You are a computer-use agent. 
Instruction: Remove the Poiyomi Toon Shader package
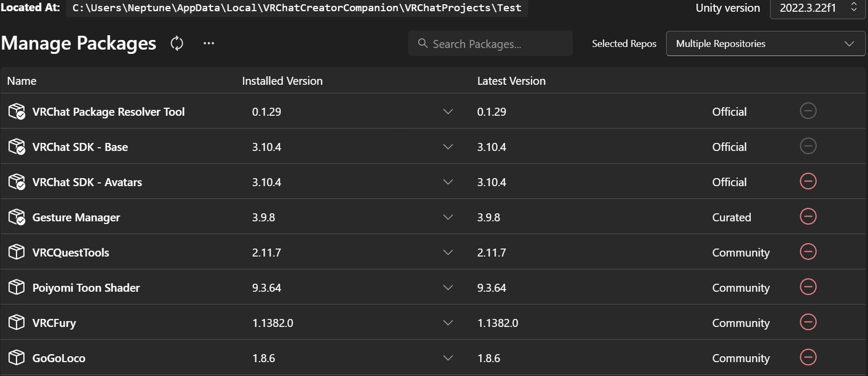808,287
